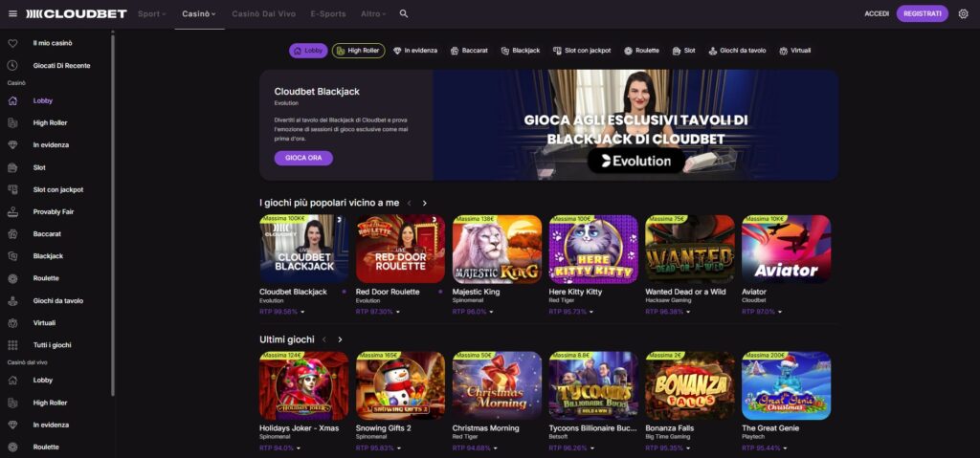Click Giochi da tavolo sidebar icon
This screenshot has height=458, width=980.
pyautogui.click(x=12, y=300)
